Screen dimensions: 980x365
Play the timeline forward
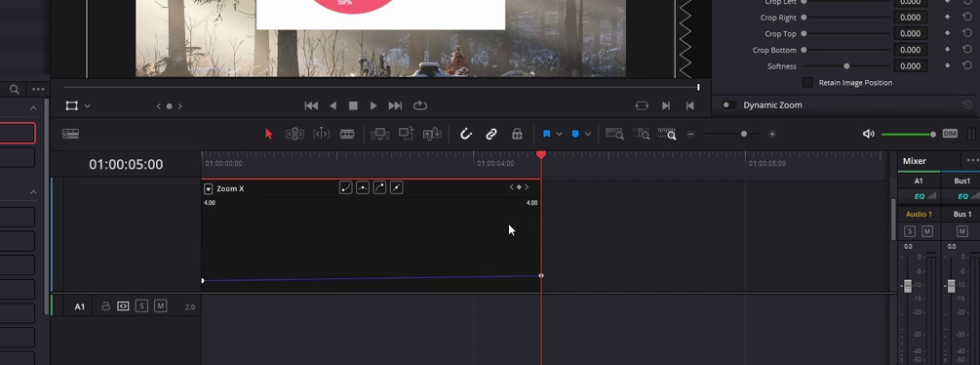373,105
